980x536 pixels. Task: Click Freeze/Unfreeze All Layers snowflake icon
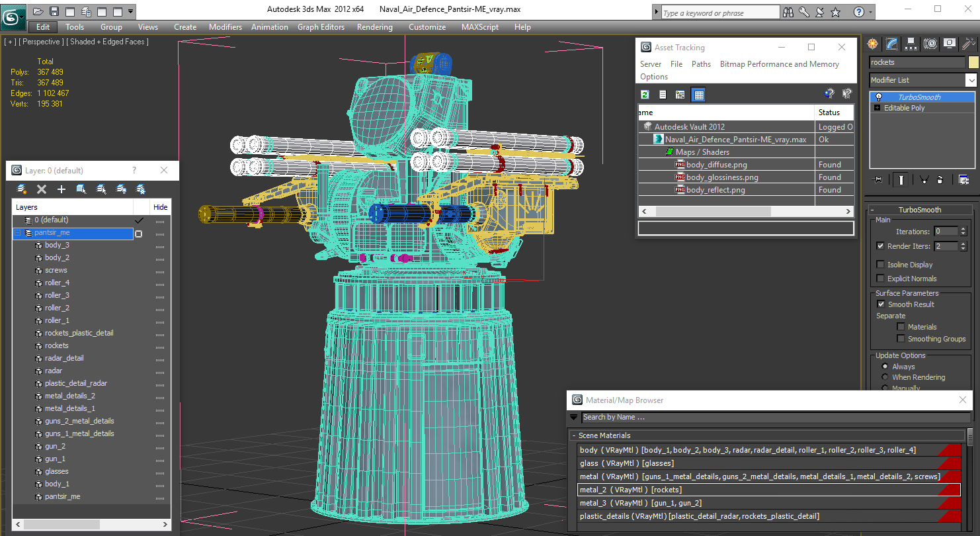[x=141, y=189]
